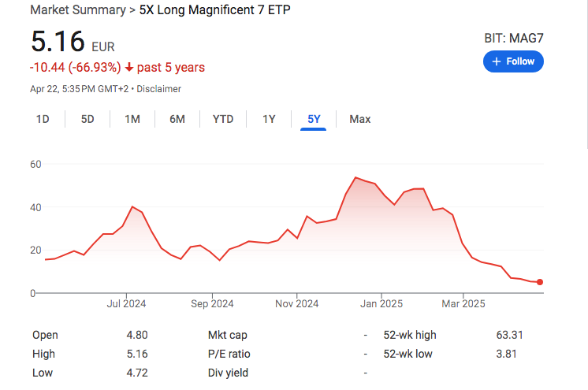Switch to the 5D time range

tap(87, 119)
